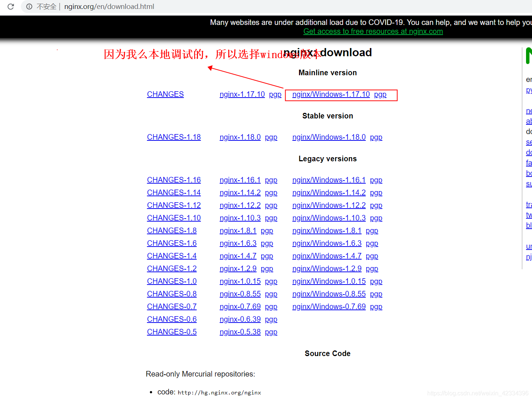Open the CHANGES-0.6 link
The image size is (532, 400).
pos(171,319)
